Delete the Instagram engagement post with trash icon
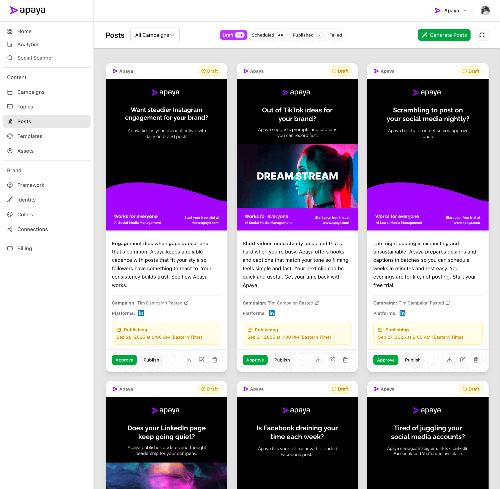Viewport: 500px width, 489px height. pos(215,360)
